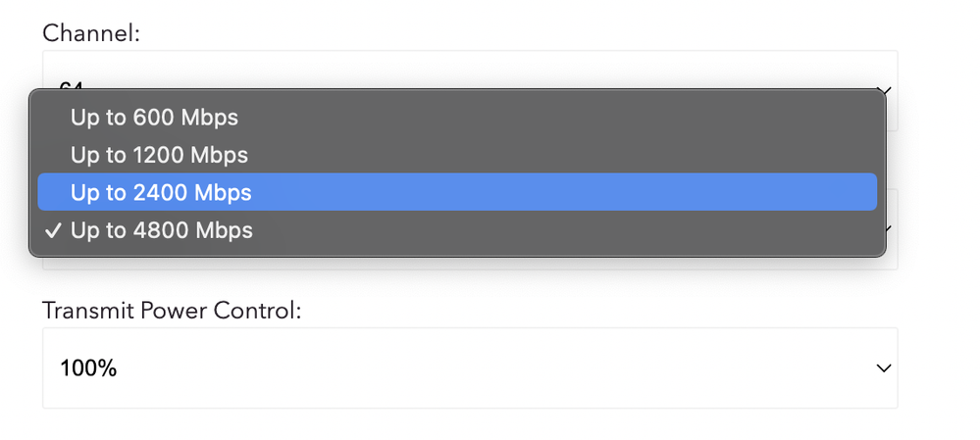Click the checkmark beside Up to 4800 Mbps
Image resolution: width=980 pixels, height=440 pixels.
pos(54,230)
